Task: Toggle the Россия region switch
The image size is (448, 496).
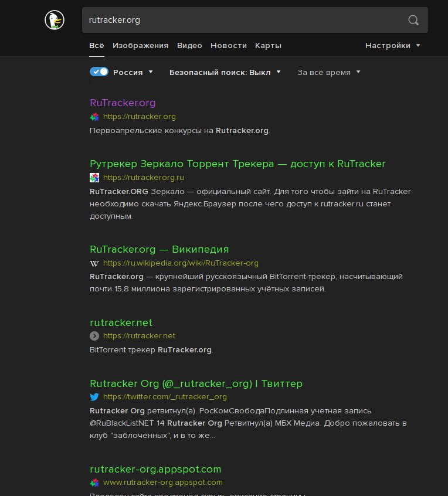Action: click(x=99, y=72)
